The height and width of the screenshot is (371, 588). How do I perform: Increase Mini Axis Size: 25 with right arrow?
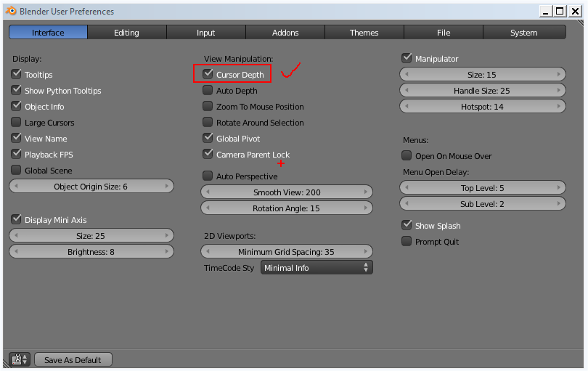coord(167,236)
